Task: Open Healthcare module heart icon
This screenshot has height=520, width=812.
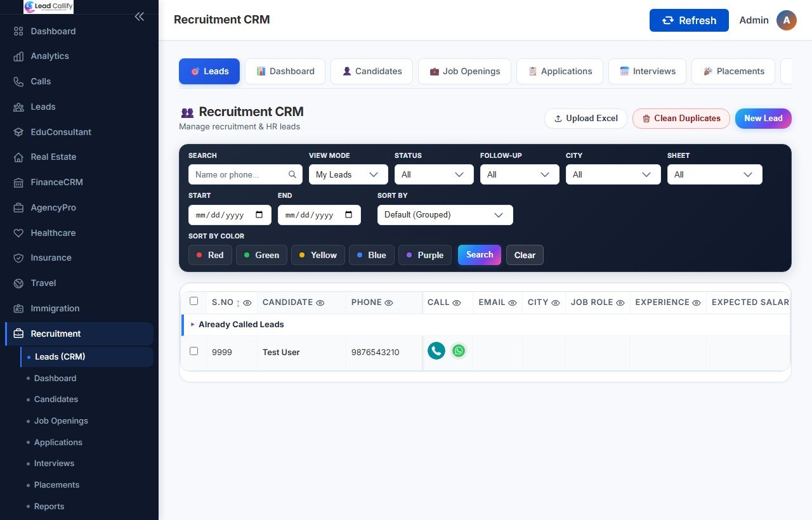Action: pos(18,233)
